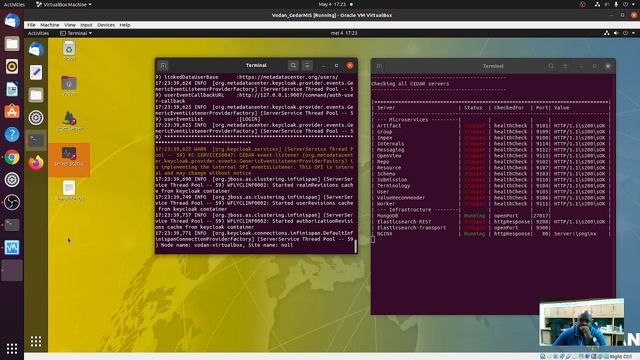Open the VirtualBox Devices menu
This screenshot has width=640, height=360.
click(x=106, y=25)
